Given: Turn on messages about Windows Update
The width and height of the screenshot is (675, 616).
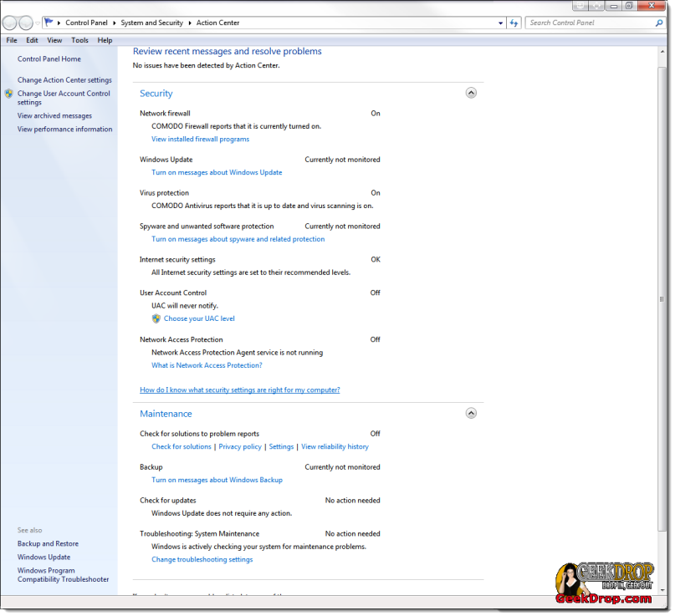Looking at the screenshot, I should [x=217, y=172].
